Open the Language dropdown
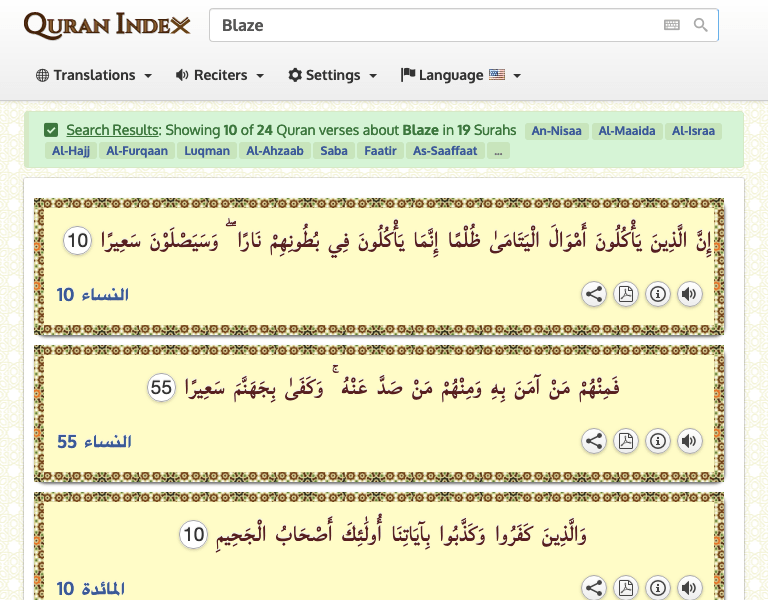Screen dimensions: 768x600 pos(460,75)
